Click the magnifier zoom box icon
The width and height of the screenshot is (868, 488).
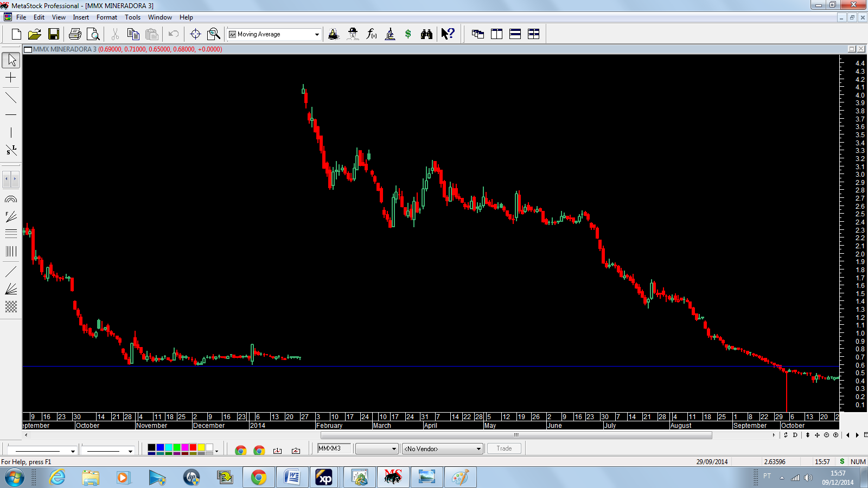click(x=214, y=34)
